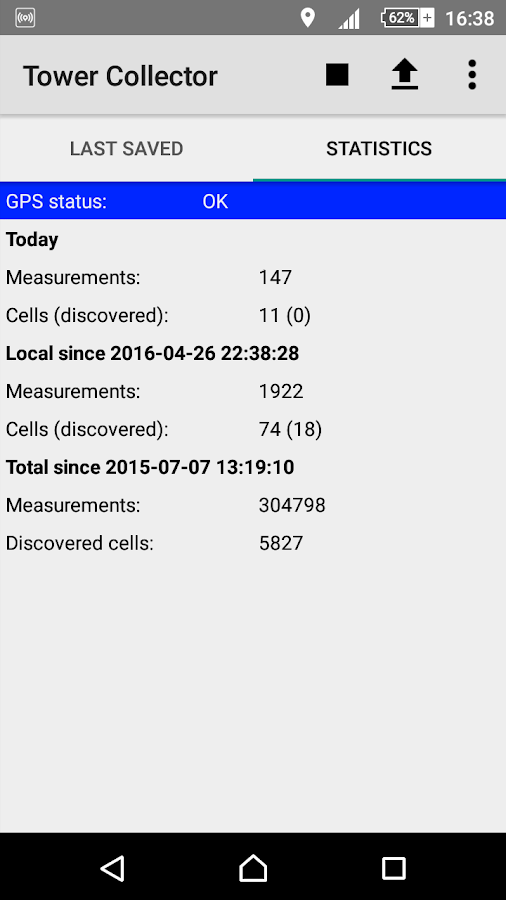Tap the blue GPS status OK bar

pyautogui.click(x=253, y=201)
